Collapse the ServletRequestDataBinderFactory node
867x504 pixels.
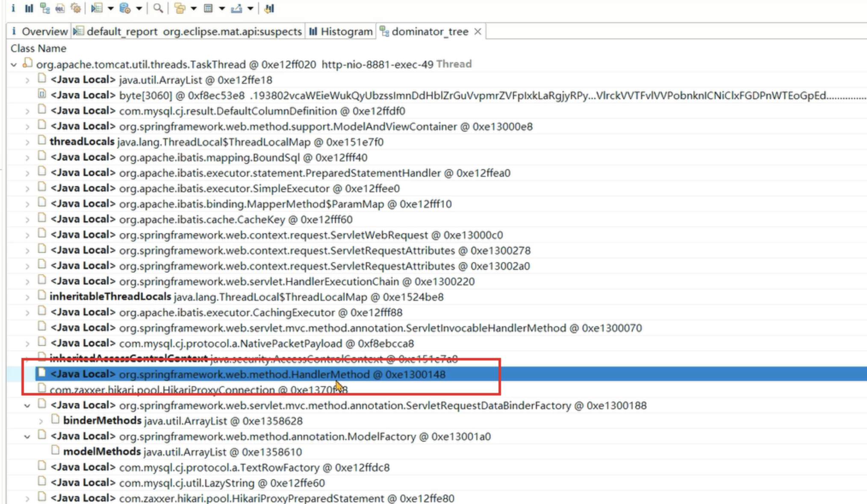[27, 405]
